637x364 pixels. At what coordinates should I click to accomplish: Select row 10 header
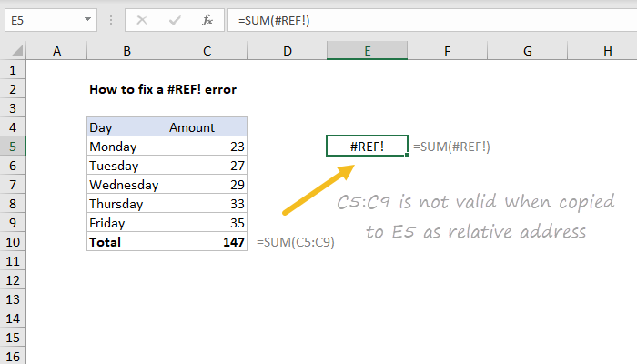(14, 242)
